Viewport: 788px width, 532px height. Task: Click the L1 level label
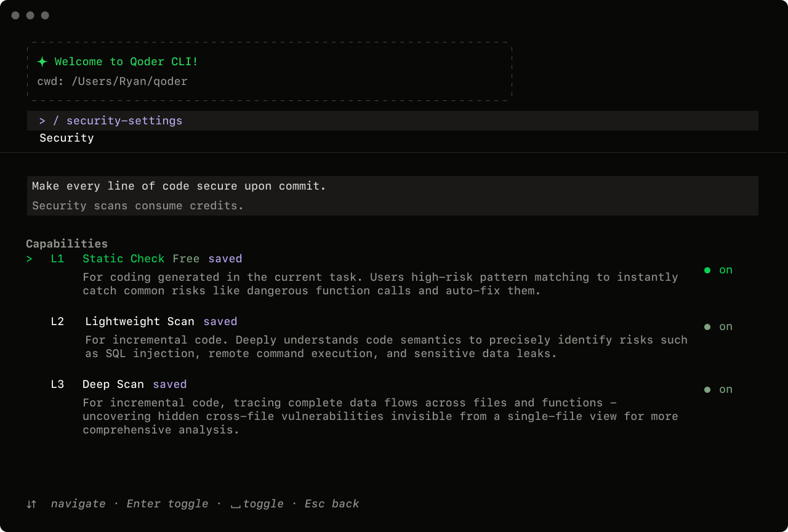click(57, 259)
